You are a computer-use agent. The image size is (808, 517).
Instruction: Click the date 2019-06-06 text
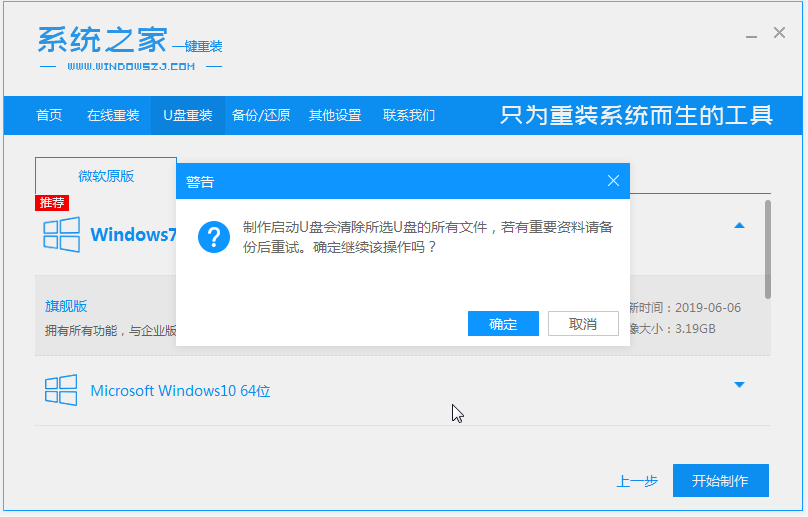(x=708, y=308)
